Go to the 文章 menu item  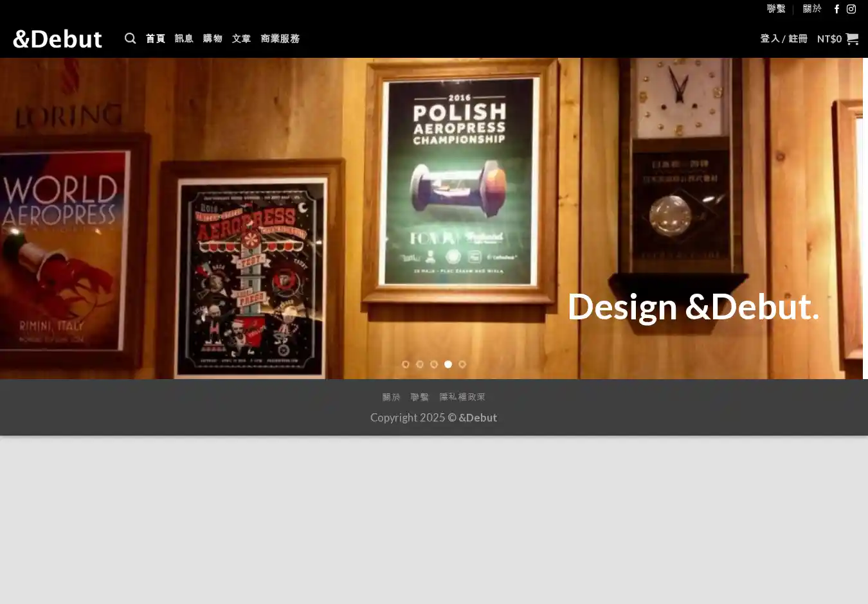[242, 39]
